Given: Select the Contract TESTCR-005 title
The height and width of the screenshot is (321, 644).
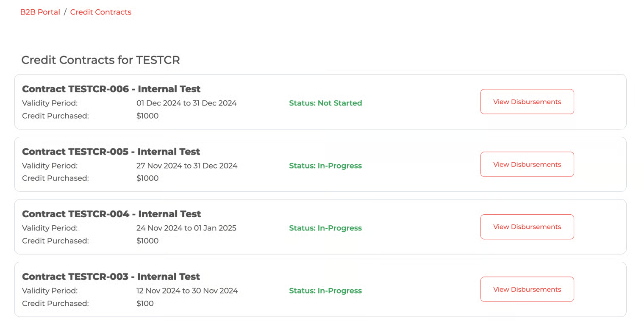Looking at the screenshot, I should pos(111,152).
